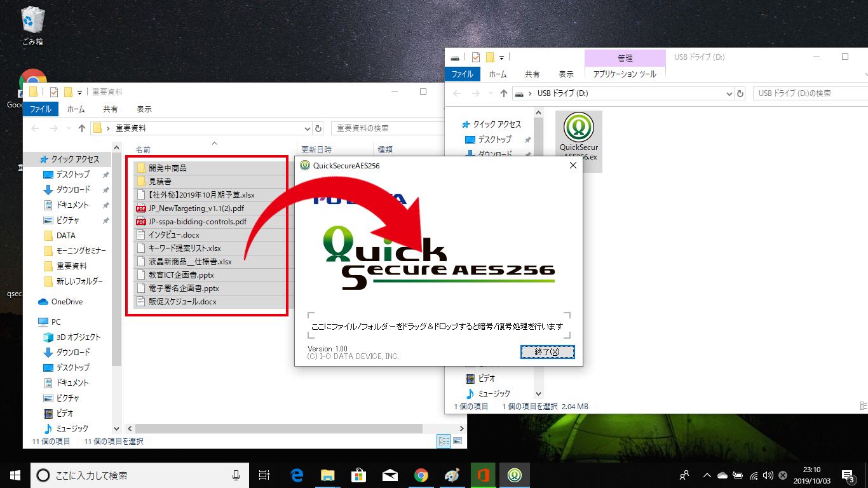Open DATA folder in the sidebar
This screenshot has width=868, height=488.
tap(65, 236)
